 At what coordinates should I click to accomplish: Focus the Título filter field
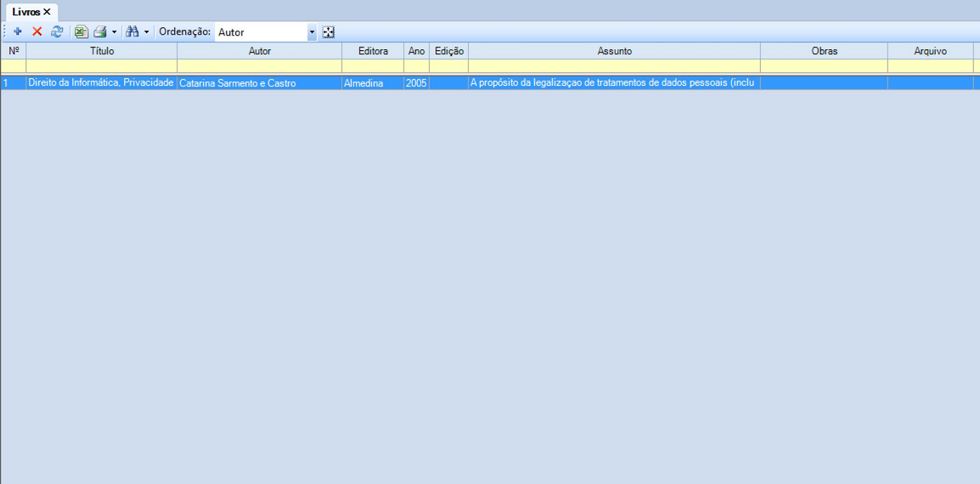click(102, 66)
